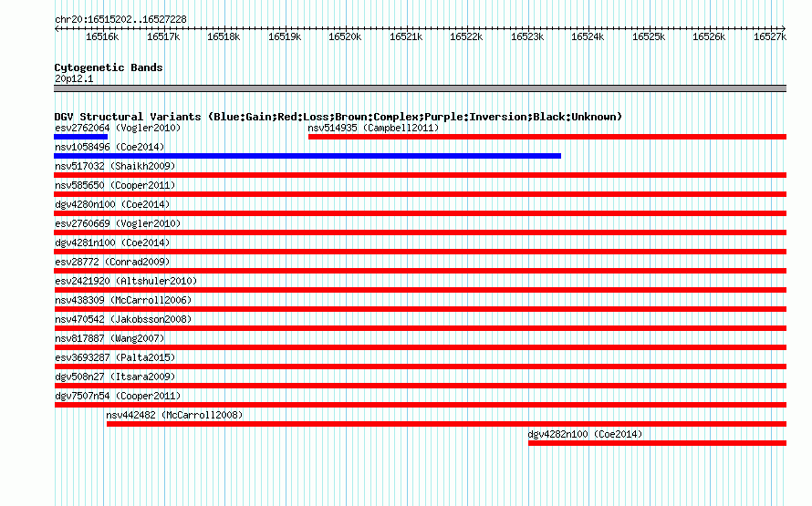Viewport: 812px width, 506px height.
Task: Click the red bar for esv2421920
Action: point(420,290)
